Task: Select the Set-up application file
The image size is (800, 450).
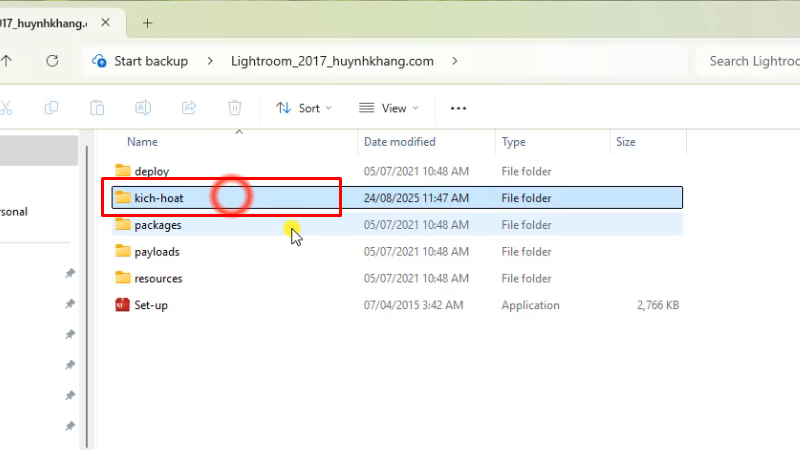Action: [397, 305]
